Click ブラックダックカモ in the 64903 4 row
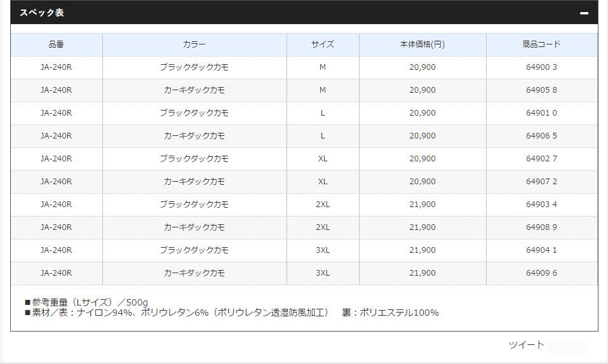The width and height of the screenshot is (608, 364). 194,205
